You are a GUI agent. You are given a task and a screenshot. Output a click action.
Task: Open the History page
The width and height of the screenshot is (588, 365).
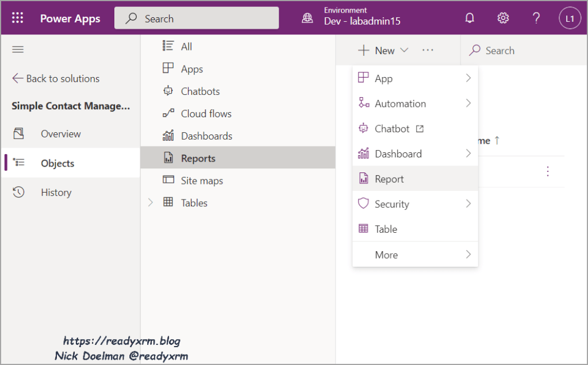tap(56, 193)
